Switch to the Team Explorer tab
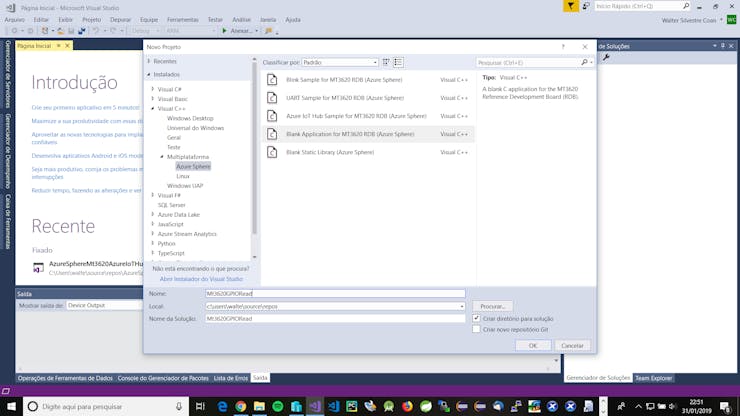The image size is (740, 416). click(x=653, y=378)
